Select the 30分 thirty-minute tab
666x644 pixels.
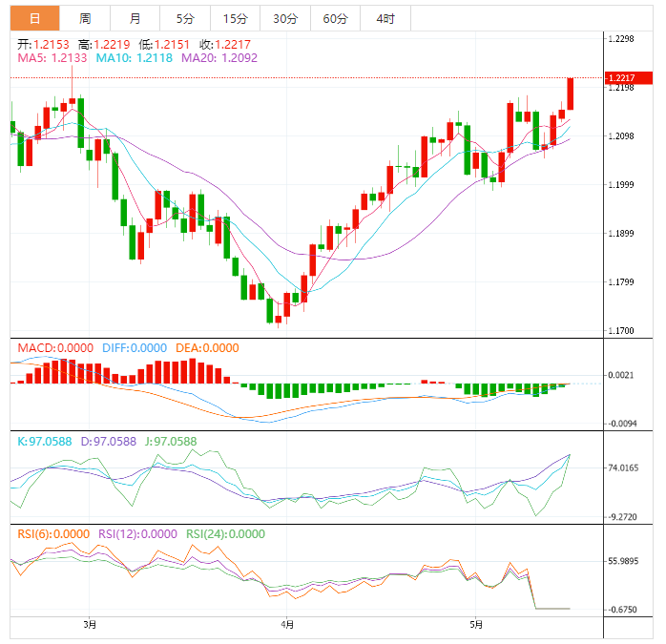(x=284, y=18)
